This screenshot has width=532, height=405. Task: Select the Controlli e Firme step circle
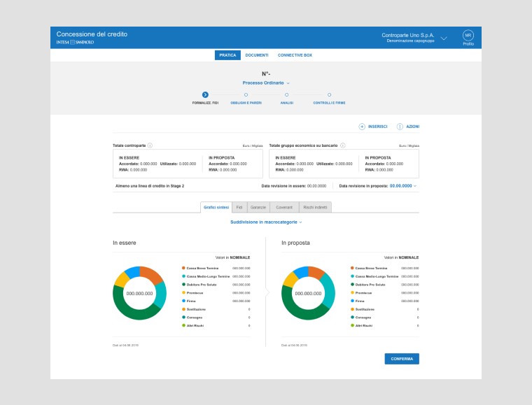[x=329, y=94]
